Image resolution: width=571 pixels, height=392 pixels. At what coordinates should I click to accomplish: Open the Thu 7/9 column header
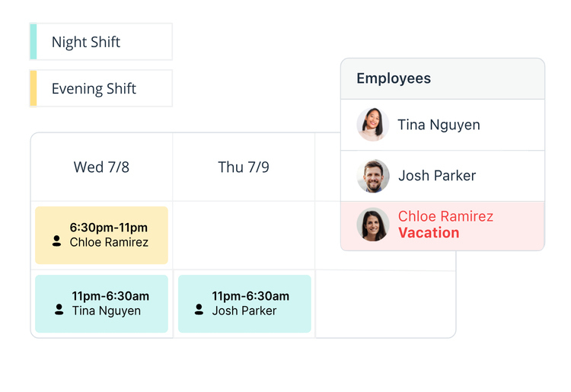click(244, 167)
